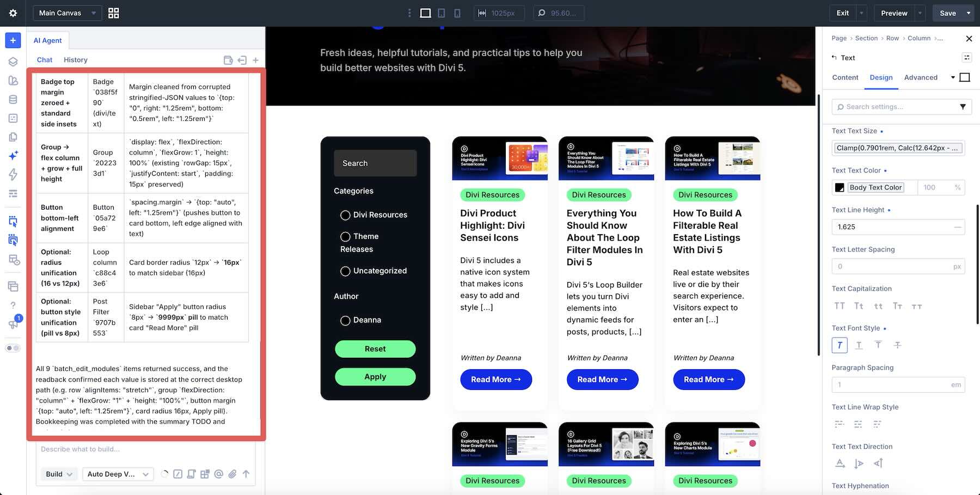Open the dropdown arrow beside Advanced tab

click(x=953, y=77)
